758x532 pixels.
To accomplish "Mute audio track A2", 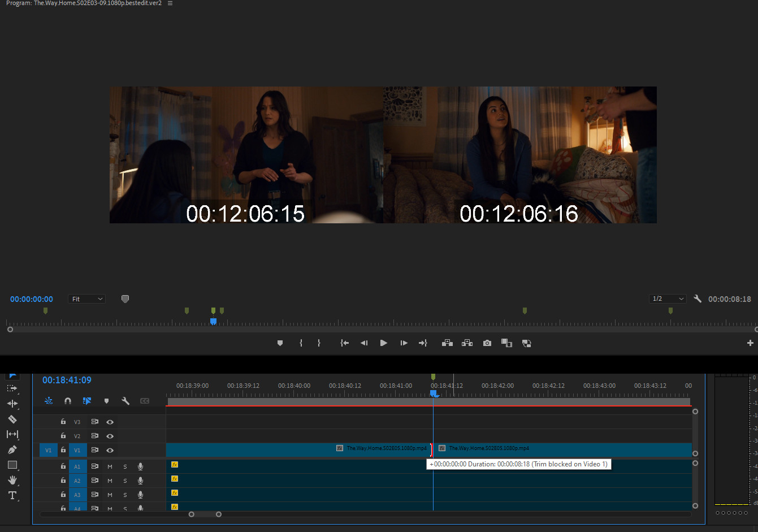I will 110,481.
